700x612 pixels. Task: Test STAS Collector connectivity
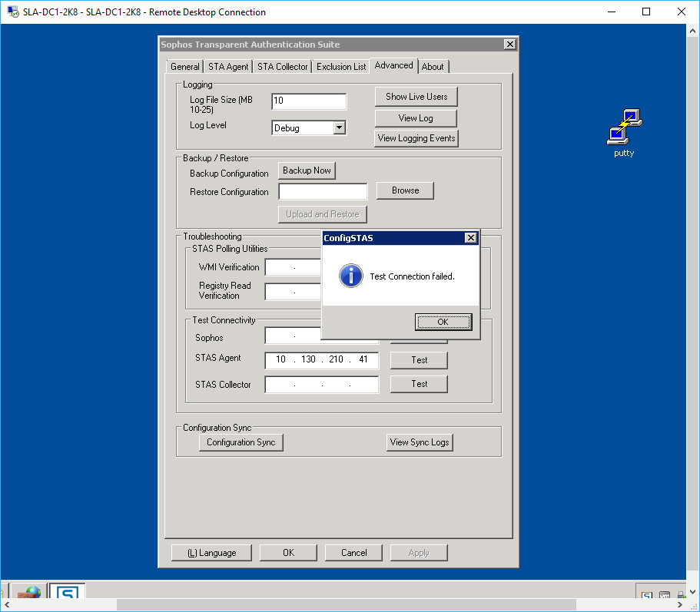[x=419, y=384]
